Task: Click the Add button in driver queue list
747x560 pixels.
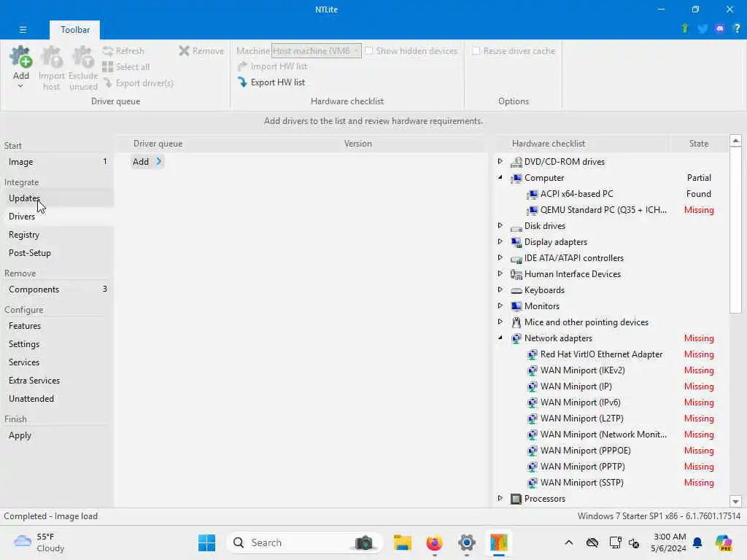Action: pos(147,162)
